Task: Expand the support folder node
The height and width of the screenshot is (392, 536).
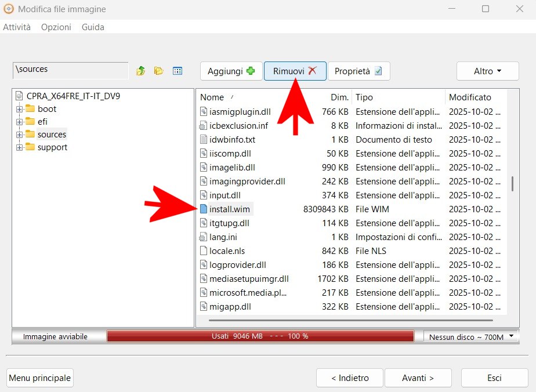Action: coord(19,147)
